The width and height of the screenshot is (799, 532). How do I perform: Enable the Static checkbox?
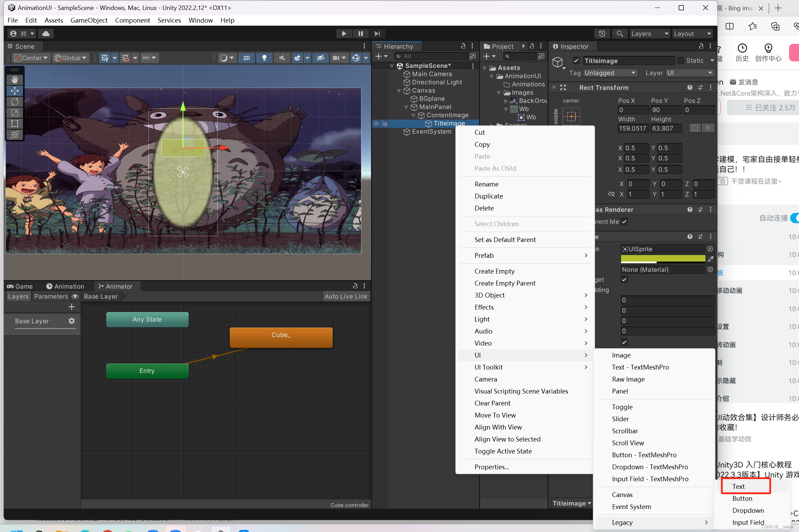[681, 61]
